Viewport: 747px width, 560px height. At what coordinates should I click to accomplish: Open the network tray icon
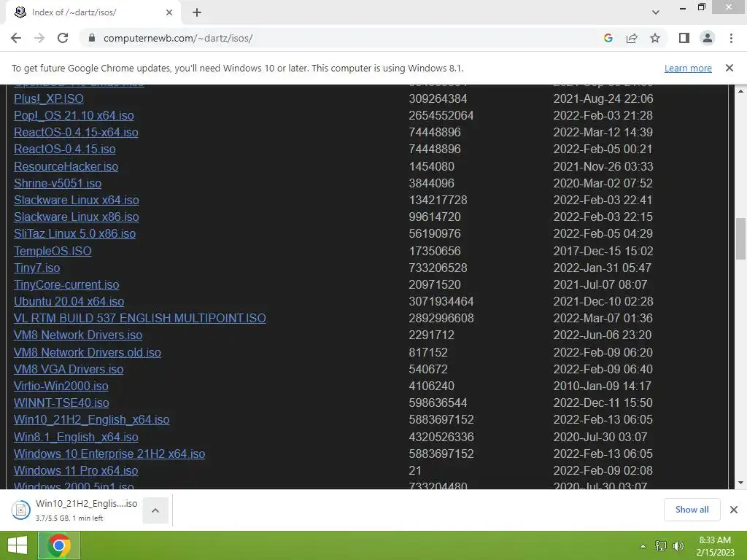tap(661, 546)
